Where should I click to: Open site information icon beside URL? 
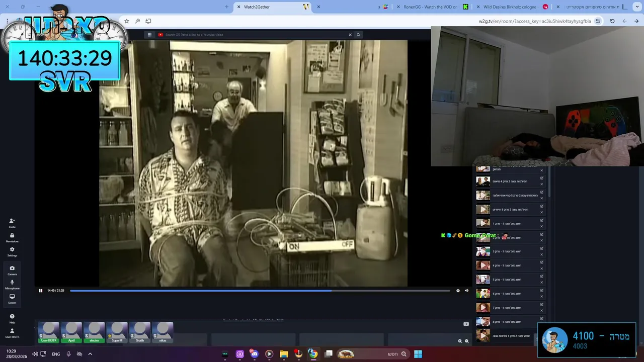(598, 21)
